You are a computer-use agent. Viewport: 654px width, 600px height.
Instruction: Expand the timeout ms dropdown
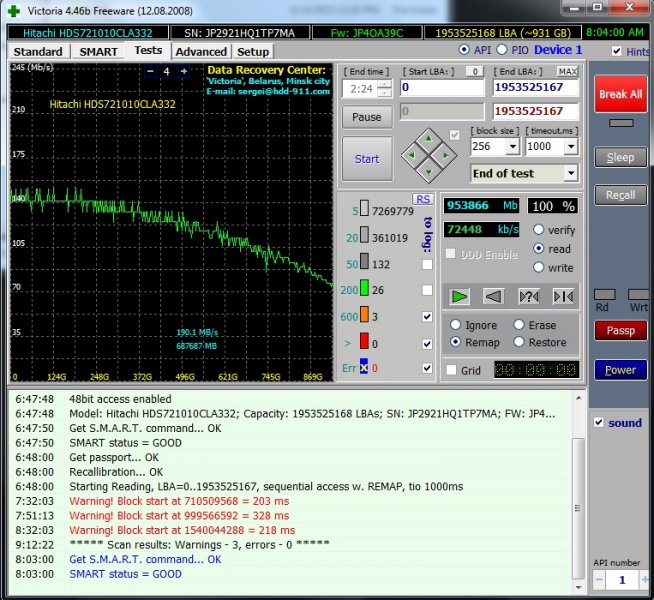(571, 146)
